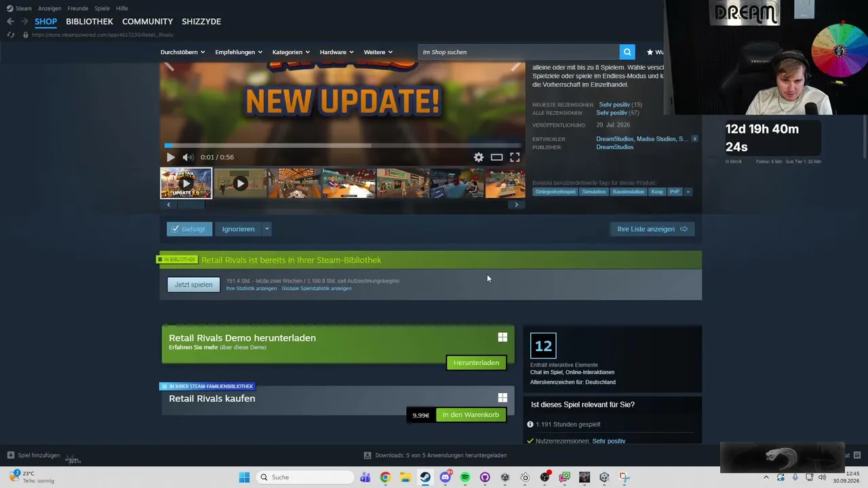Go to the COMMUNITY tab
This screenshot has width=868, height=488.
(x=147, y=22)
